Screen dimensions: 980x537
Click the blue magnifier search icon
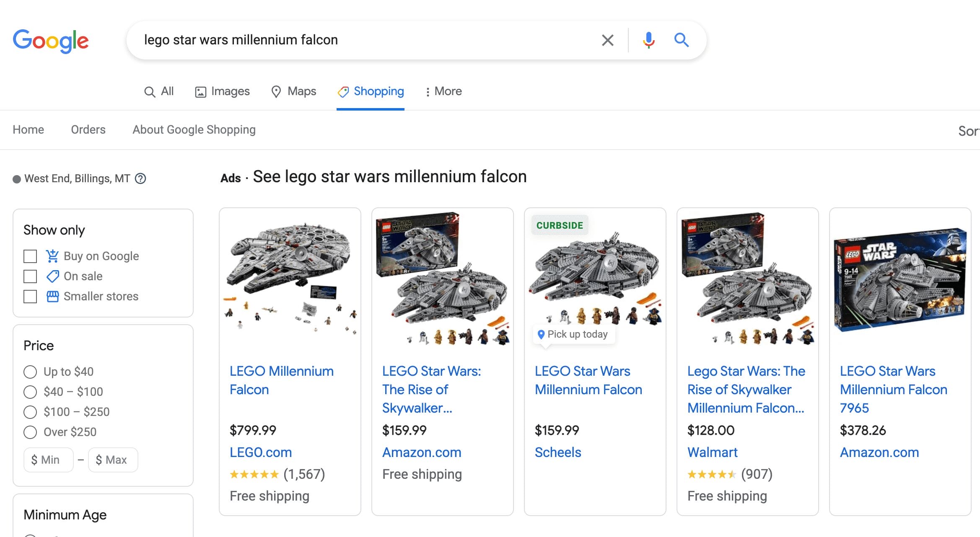[x=681, y=40]
